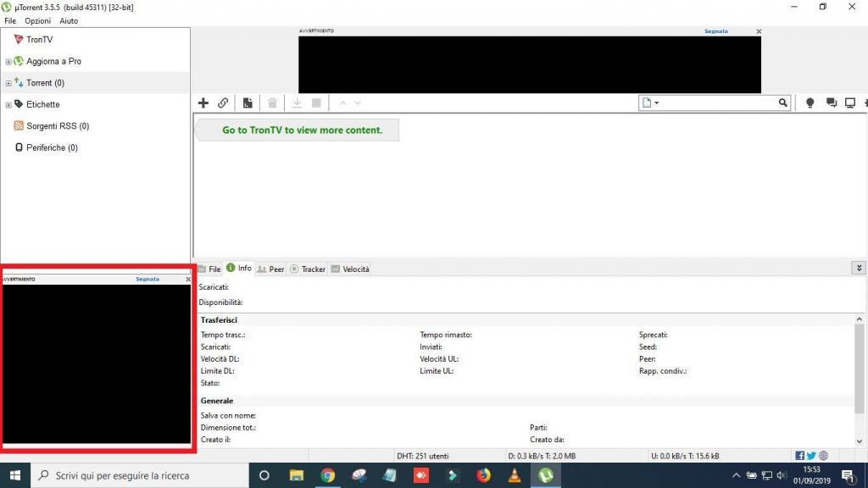The height and width of the screenshot is (488, 868).
Task: Click the remove torrent trash icon
Action: point(272,103)
